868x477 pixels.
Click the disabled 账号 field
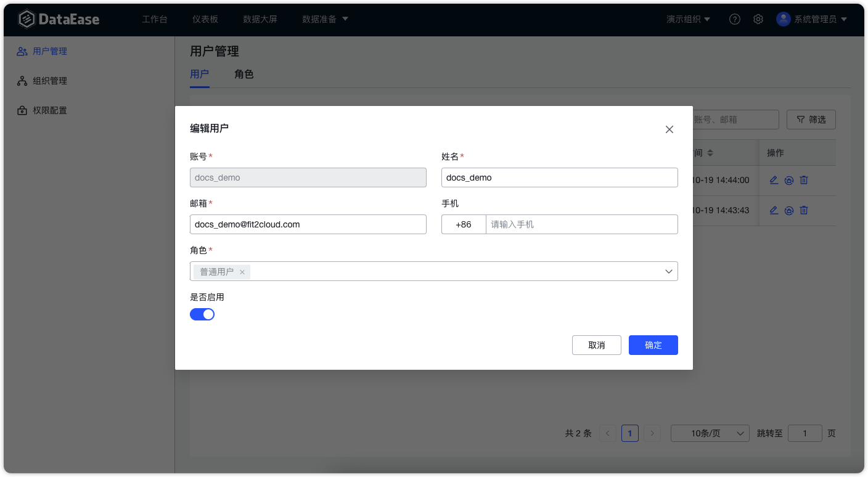pyautogui.click(x=308, y=177)
